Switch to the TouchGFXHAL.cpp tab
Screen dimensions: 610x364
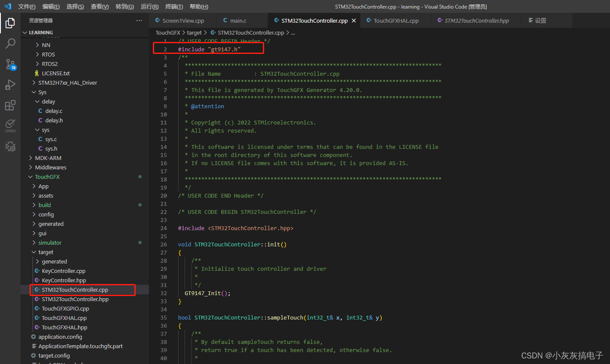pos(396,21)
